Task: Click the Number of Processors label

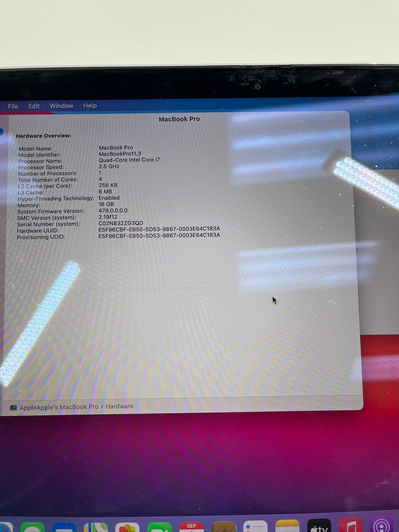Action: [48, 174]
